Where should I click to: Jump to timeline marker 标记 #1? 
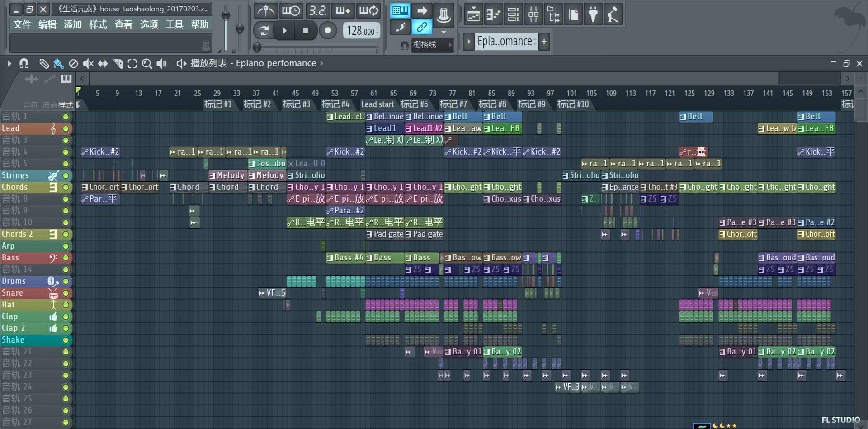(x=217, y=104)
